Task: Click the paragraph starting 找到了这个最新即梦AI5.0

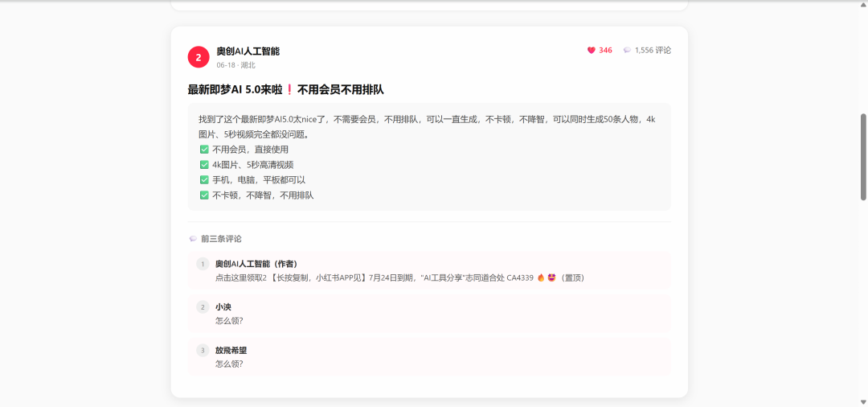Action: 427,127
